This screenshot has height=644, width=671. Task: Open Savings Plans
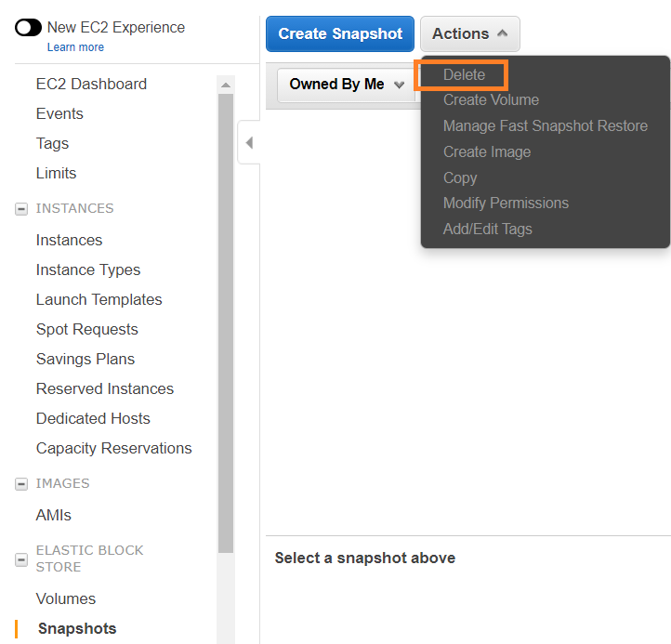click(x=86, y=359)
